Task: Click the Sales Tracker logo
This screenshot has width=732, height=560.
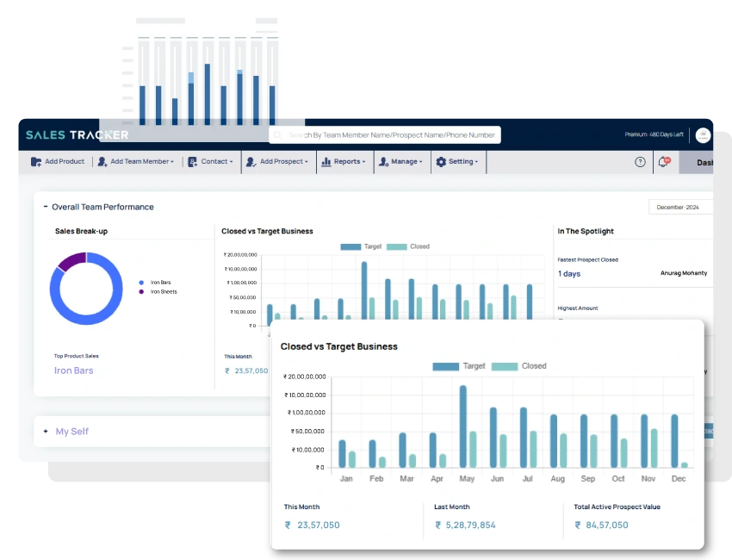Action: [77, 135]
